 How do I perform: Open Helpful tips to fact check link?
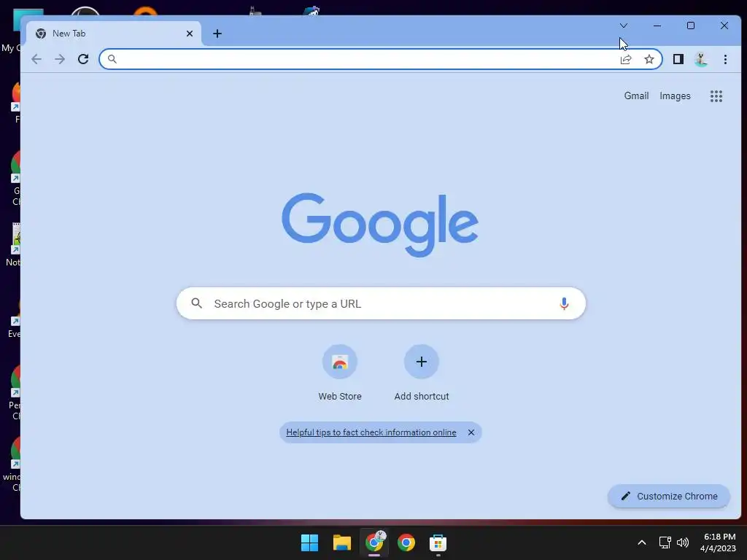click(x=371, y=432)
